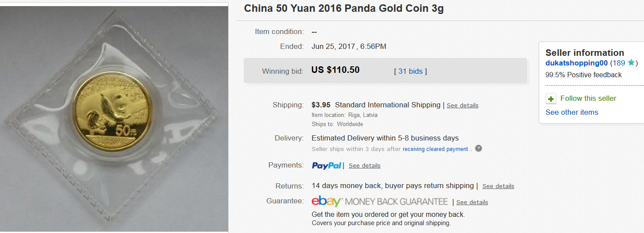Screen dimensions: 644x233
Task: Click the receiving cleared payment link
Action: 435,149
